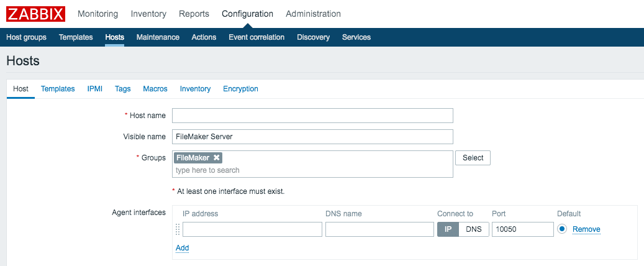Go to Host groups section

(x=26, y=37)
